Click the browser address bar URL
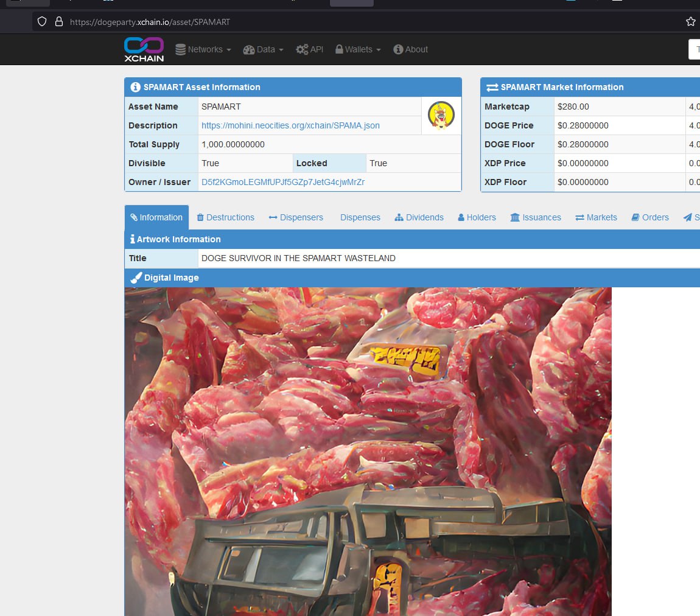Screen dimensions: 700x616 [x=150, y=22]
